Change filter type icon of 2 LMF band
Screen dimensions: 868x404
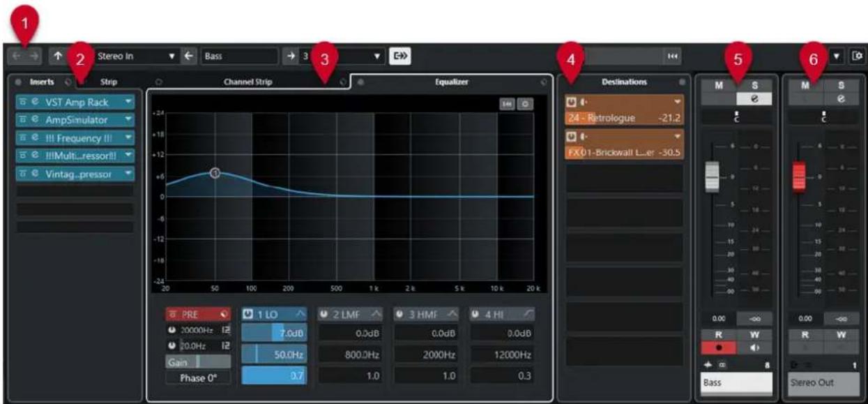tap(375, 314)
